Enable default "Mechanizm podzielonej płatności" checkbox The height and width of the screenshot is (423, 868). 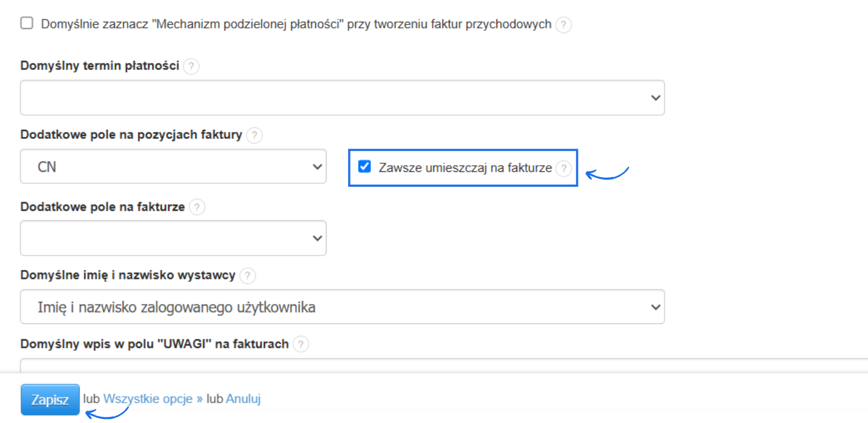26,23
